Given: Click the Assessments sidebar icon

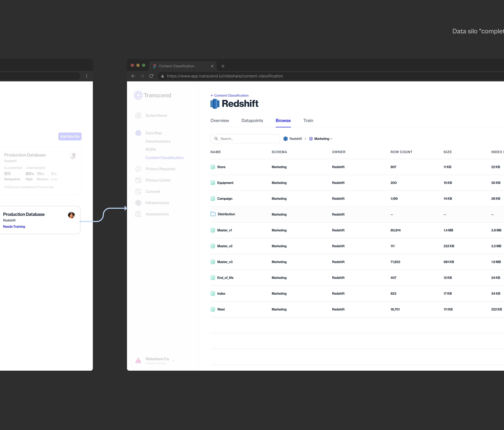Looking at the screenshot, I should [138, 214].
